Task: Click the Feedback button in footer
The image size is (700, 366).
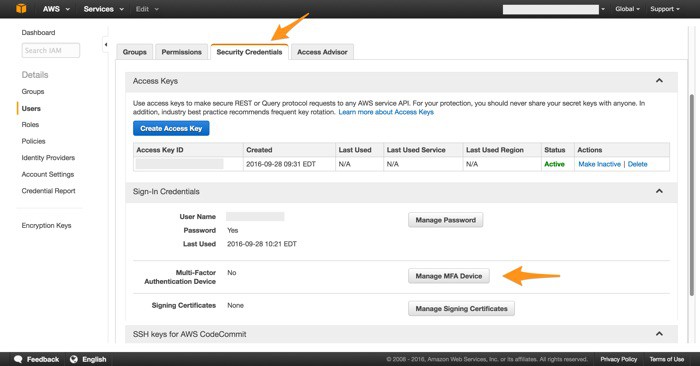Action: [x=37, y=359]
